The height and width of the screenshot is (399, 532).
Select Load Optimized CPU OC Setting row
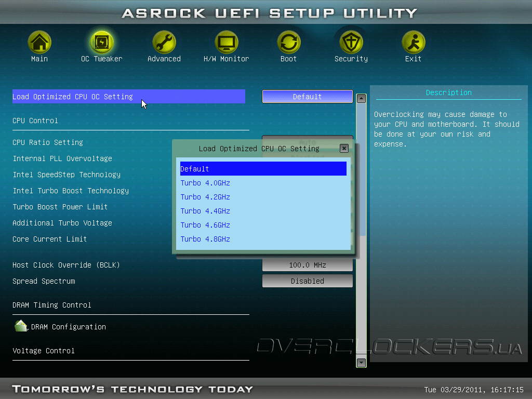[129, 96]
